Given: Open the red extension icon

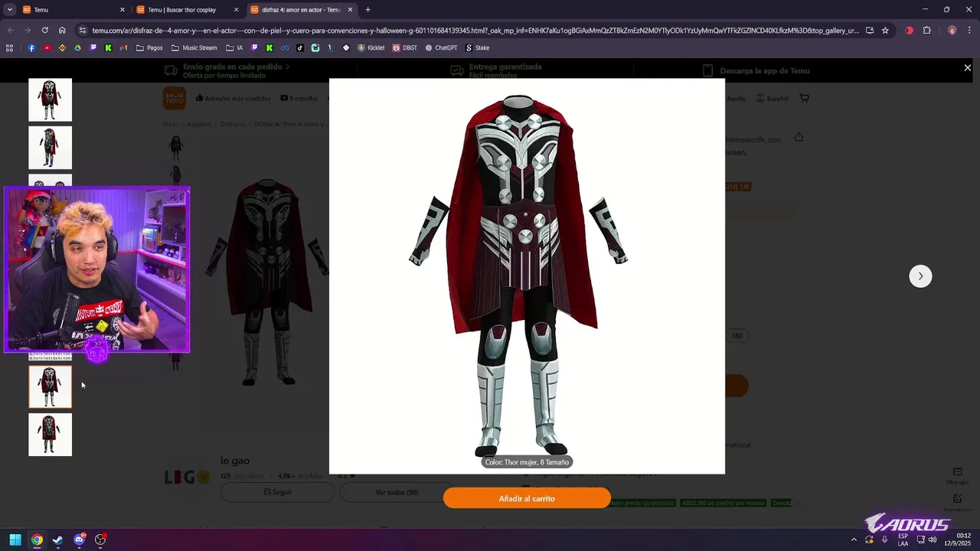Looking at the screenshot, I should [x=909, y=31].
